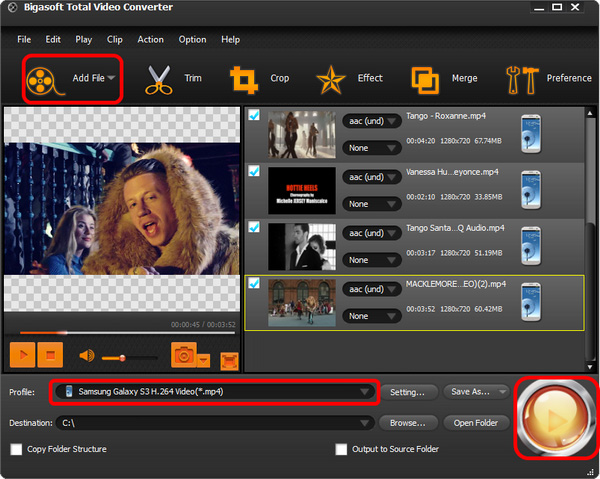Viewport: 600px width, 479px height.
Task: Click the file list scroll up arrow
Action: (590, 113)
